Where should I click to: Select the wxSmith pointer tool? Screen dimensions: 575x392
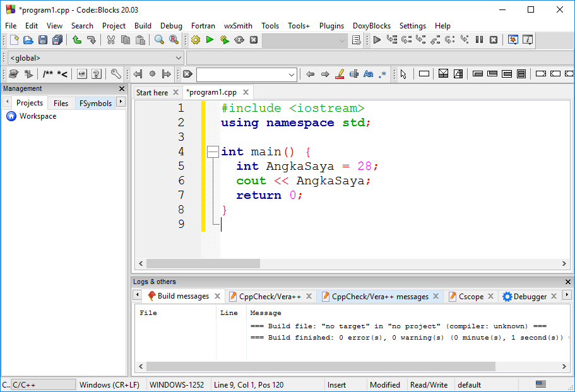coord(403,74)
